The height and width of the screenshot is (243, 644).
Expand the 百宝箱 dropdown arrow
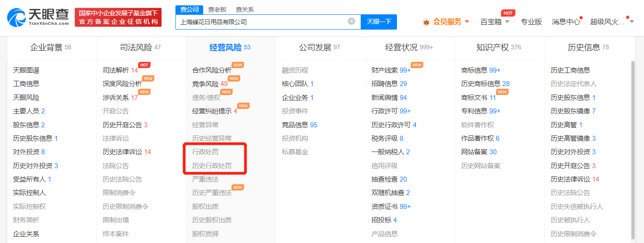point(508,22)
